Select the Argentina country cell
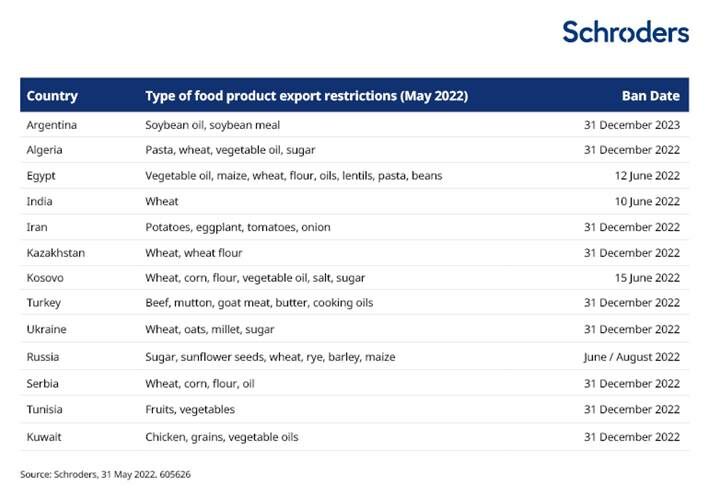The image size is (709, 497). 52,125
